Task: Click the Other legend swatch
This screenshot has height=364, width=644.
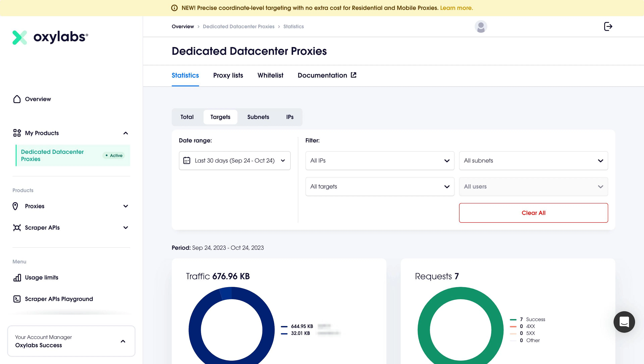Action: click(513, 341)
